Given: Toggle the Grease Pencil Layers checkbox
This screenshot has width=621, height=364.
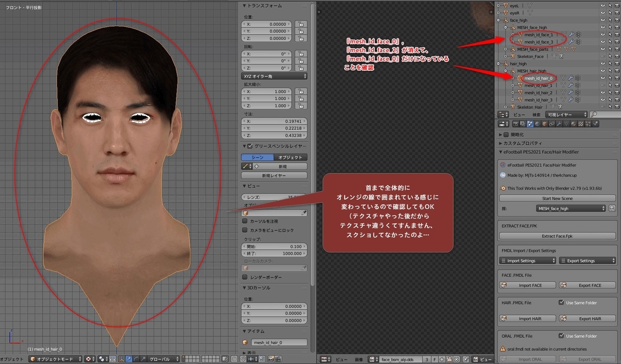Looking at the screenshot, I should point(250,146).
